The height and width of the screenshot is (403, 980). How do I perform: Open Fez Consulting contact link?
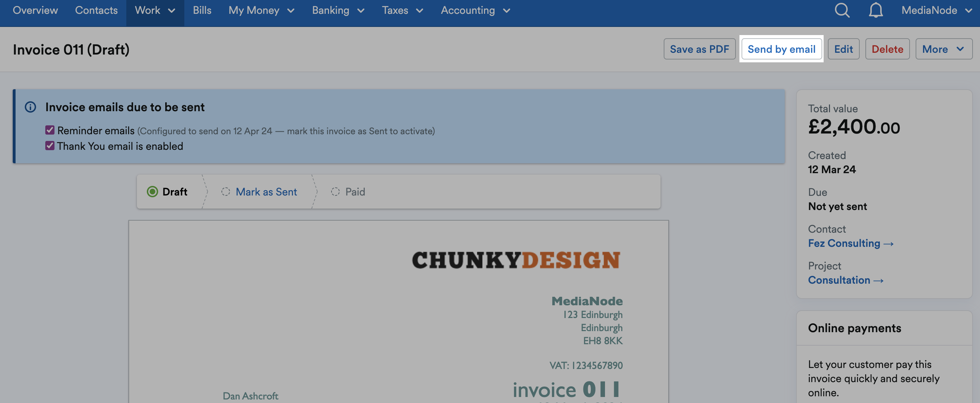click(x=851, y=243)
